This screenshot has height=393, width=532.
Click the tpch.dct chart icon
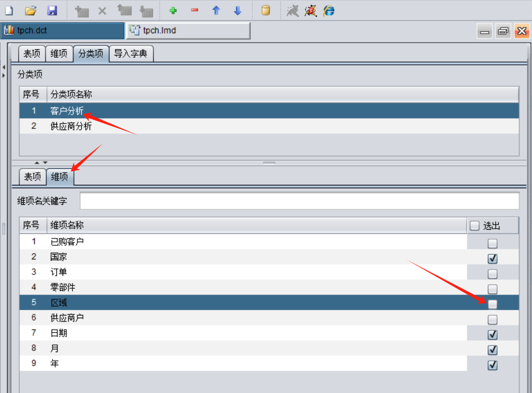9,30
